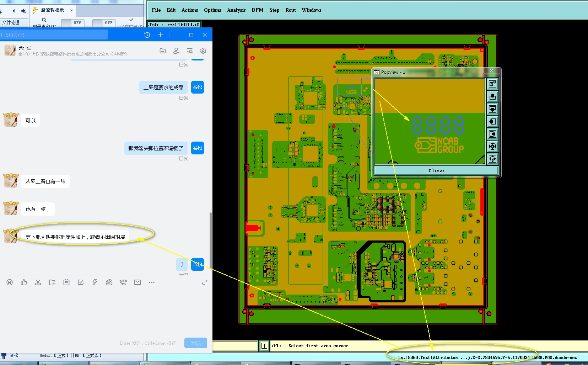The width and height of the screenshot is (588, 365).
Task: Close the Popview window with its X
Action: [492, 70]
